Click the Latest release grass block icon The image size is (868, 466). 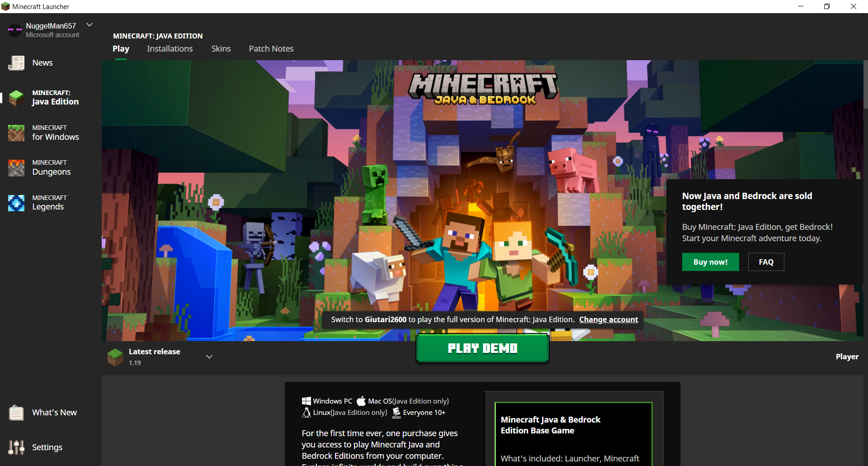115,357
